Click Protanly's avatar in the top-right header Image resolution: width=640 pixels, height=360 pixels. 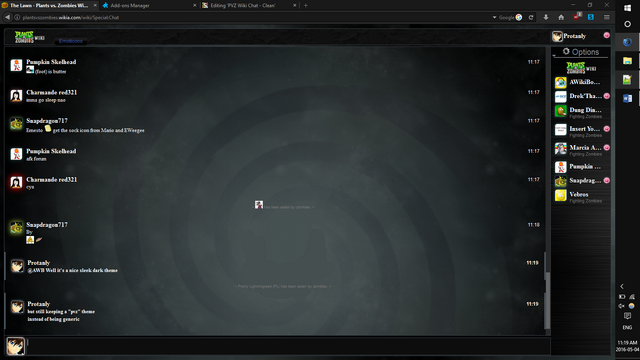click(557, 36)
